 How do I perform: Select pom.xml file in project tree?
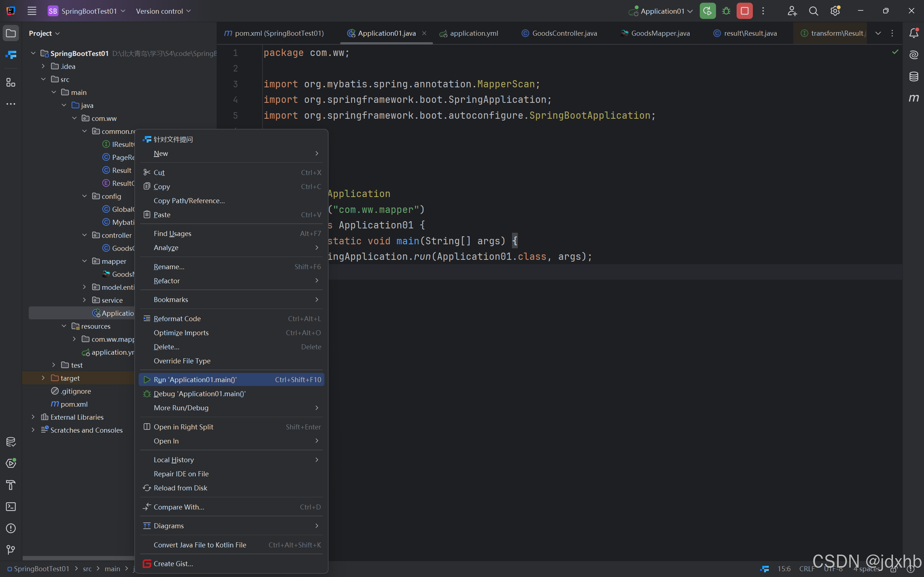pyautogui.click(x=74, y=404)
